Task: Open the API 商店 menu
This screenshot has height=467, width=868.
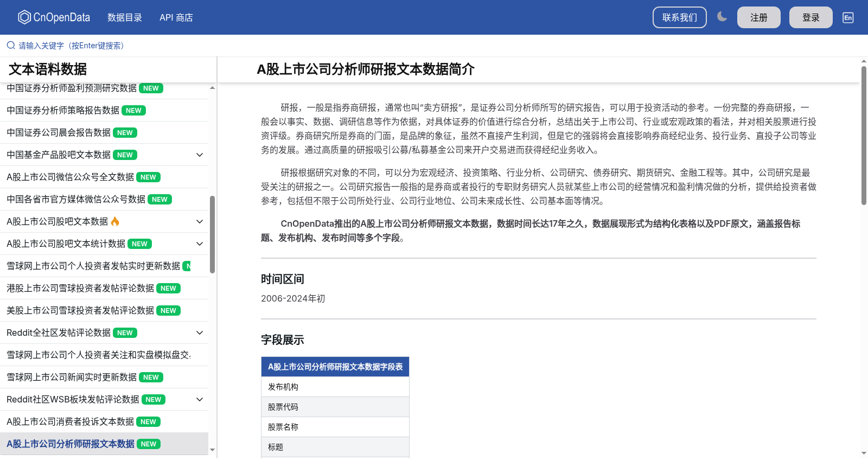Action: click(176, 17)
